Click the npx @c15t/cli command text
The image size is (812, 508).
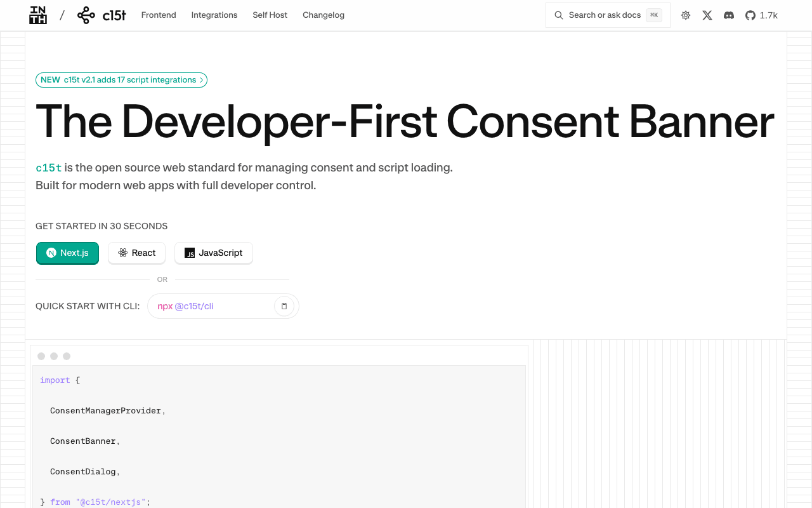pos(185,306)
